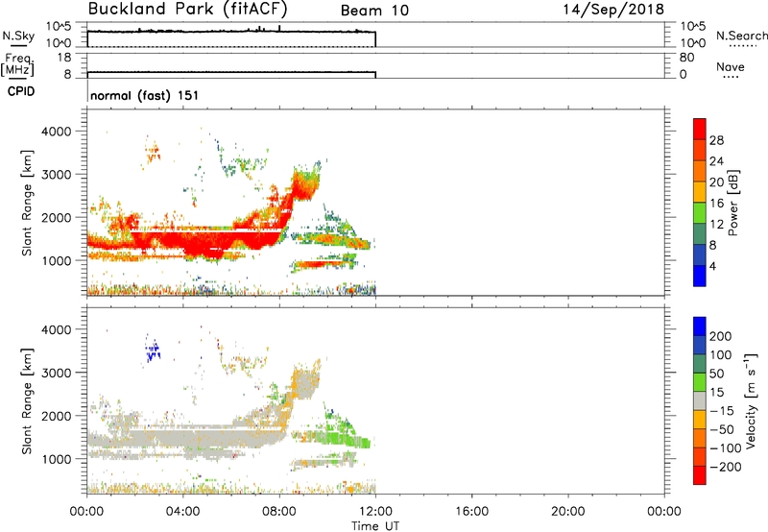This screenshot has width=768, height=532.
Task: Click the blue swatch in Power color bar
Action: tap(700, 276)
